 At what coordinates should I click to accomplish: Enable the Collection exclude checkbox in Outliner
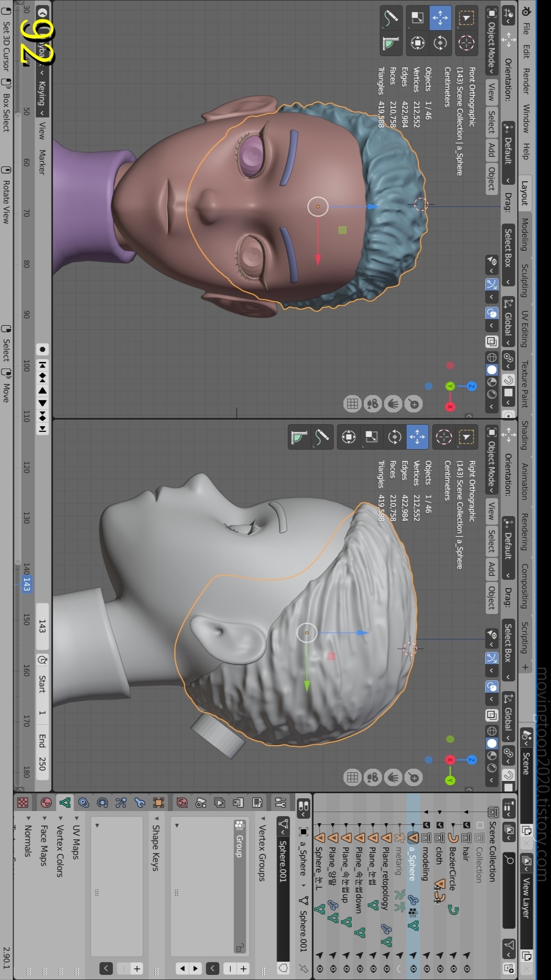point(480,825)
